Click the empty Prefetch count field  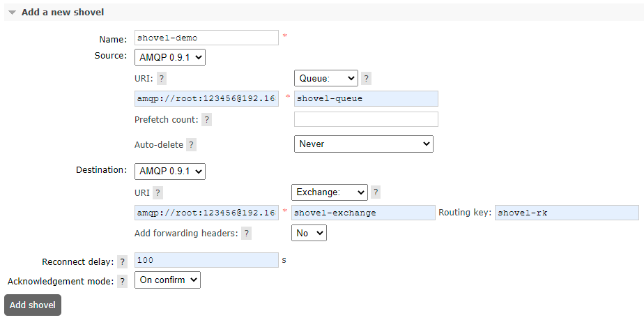pyautogui.click(x=367, y=119)
